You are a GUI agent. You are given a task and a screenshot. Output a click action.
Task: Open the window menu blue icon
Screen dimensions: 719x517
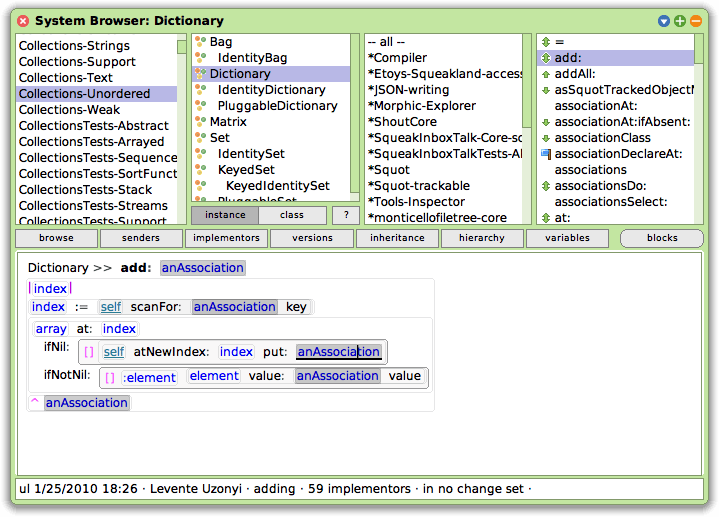[x=664, y=20]
